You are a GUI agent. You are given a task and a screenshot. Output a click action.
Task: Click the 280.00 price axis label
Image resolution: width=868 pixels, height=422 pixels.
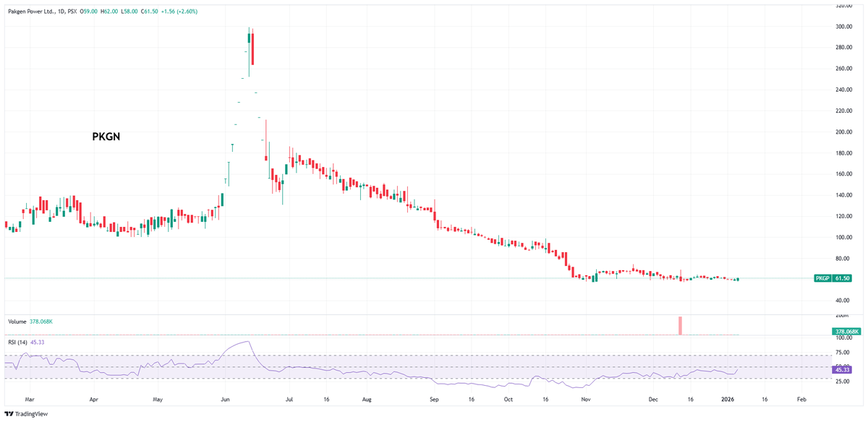[845, 48]
